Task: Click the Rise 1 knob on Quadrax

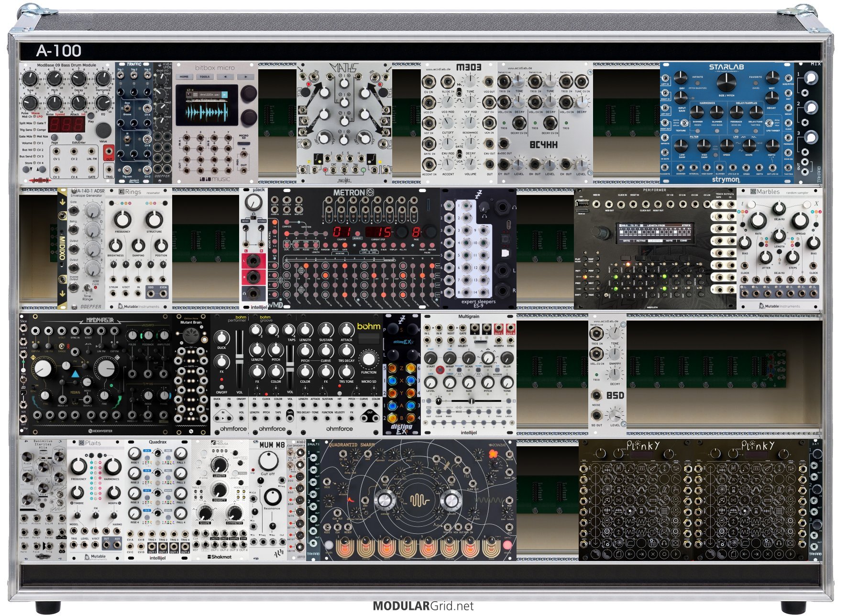Action: click(135, 454)
